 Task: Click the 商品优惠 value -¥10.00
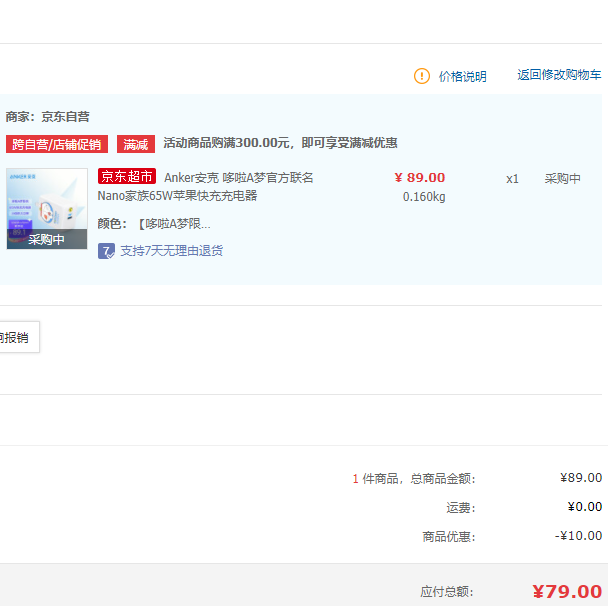[578, 536]
